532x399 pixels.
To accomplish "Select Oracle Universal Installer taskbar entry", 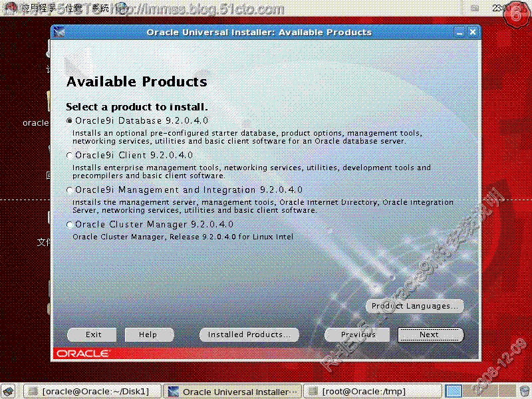I will pyautogui.click(x=232, y=391).
